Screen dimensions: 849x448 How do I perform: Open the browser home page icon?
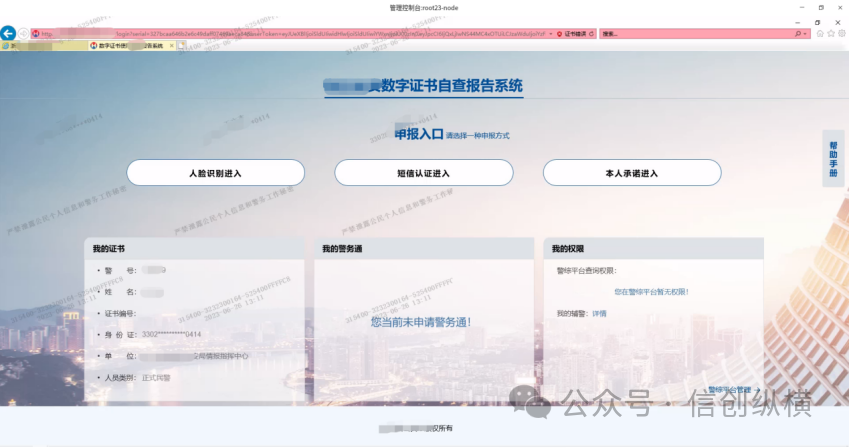coord(820,34)
